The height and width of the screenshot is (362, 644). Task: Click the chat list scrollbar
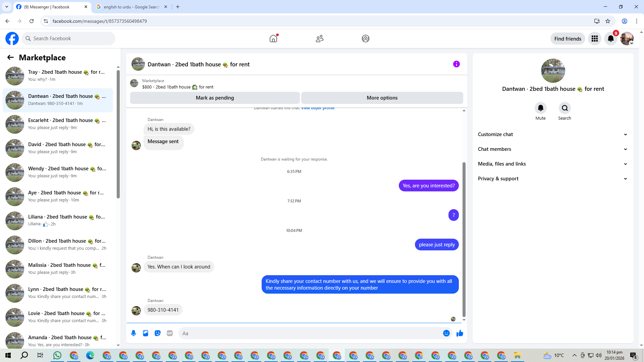(118, 134)
